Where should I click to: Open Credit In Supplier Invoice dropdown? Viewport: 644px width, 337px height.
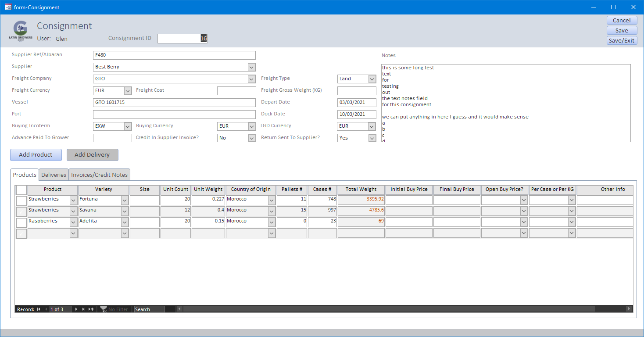pyautogui.click(x=252, y=138)
